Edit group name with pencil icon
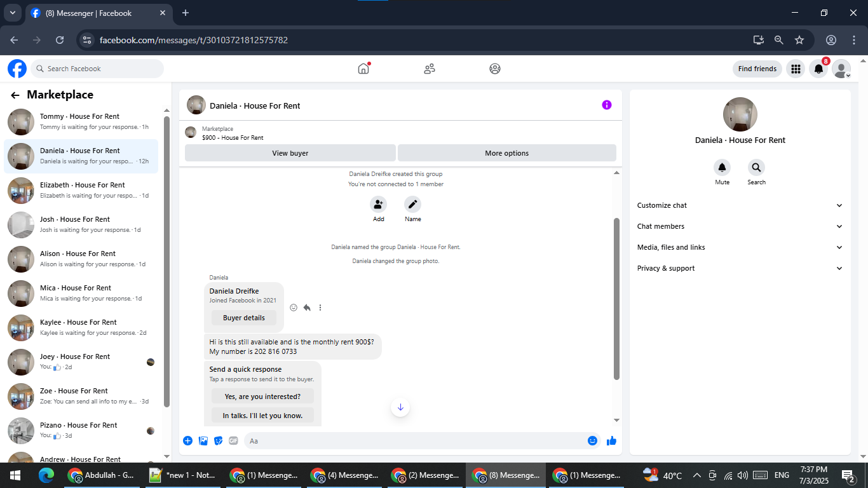This screenshot has width=868, height=488. click(412, 204)
